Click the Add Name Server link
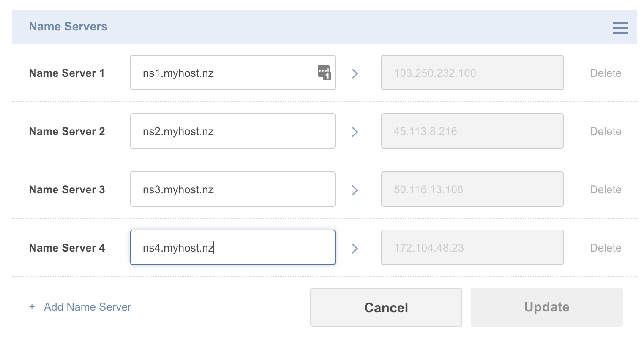 point(87,307)
